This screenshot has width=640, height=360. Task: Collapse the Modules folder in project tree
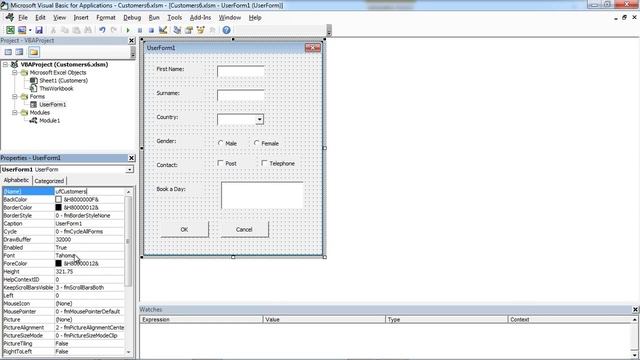[15, 113]
